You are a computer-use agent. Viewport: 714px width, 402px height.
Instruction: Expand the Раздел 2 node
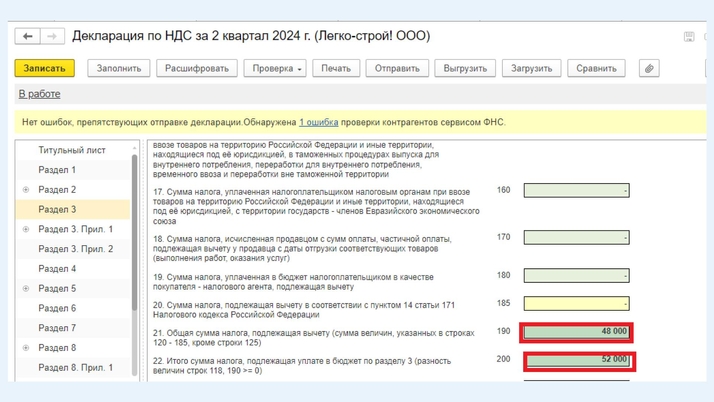[x=26, y=190]
